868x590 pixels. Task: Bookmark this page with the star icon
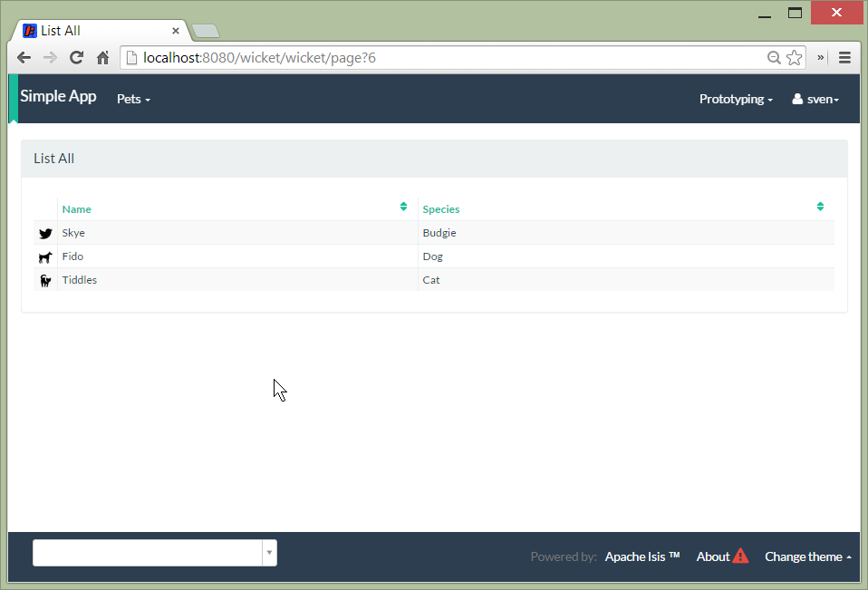pyautogui.click(x=795, y=58)
